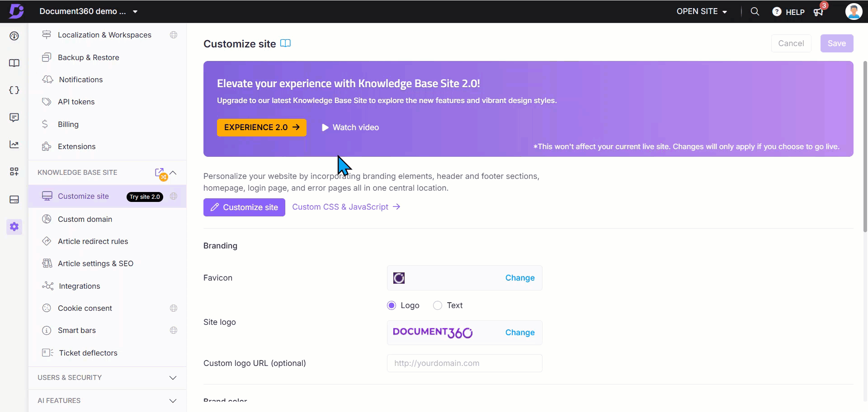Click Change next to Favicon
This screenshot has width=868, height=412.
tap(520, 278)
